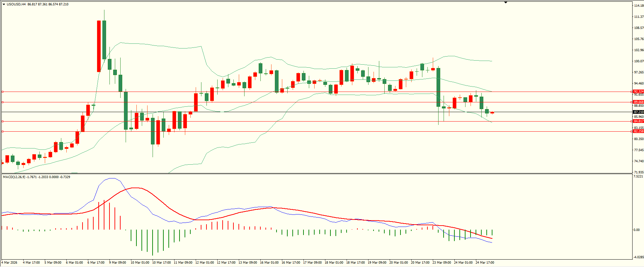The image size is (644, 267).
Task: Click the chart shift triangle marker at top
Action: [x=506, y=2]
